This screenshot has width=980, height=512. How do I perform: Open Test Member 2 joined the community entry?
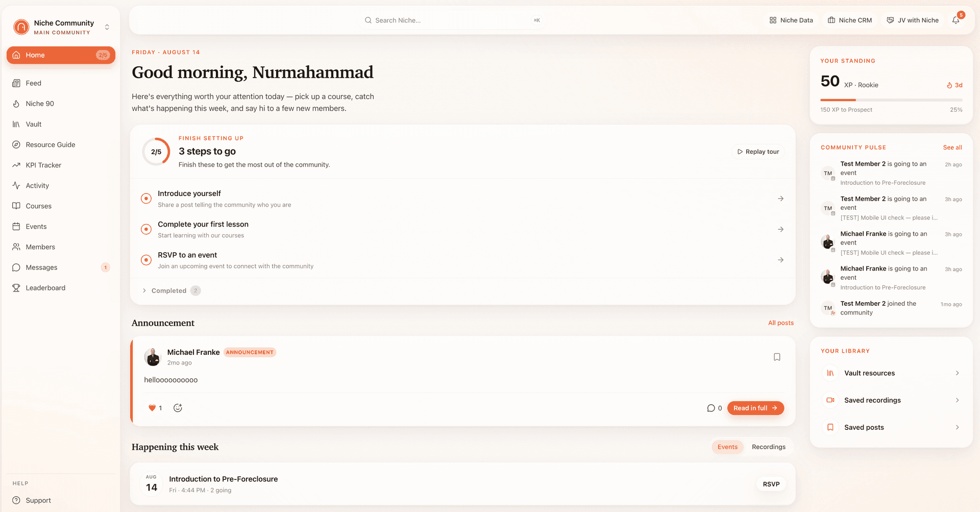click(891, 308)
